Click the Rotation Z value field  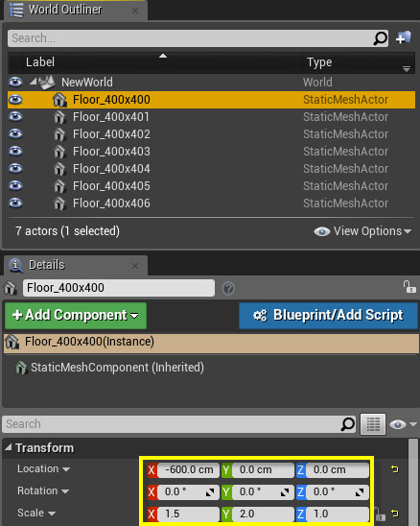tap(338, 492)
